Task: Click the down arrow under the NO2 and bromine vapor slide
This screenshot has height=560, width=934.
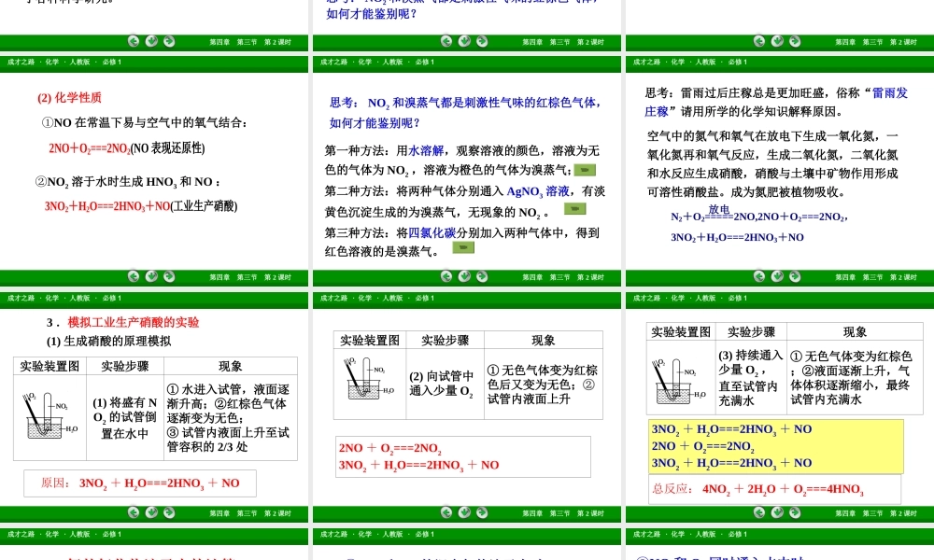Action: 464,276
